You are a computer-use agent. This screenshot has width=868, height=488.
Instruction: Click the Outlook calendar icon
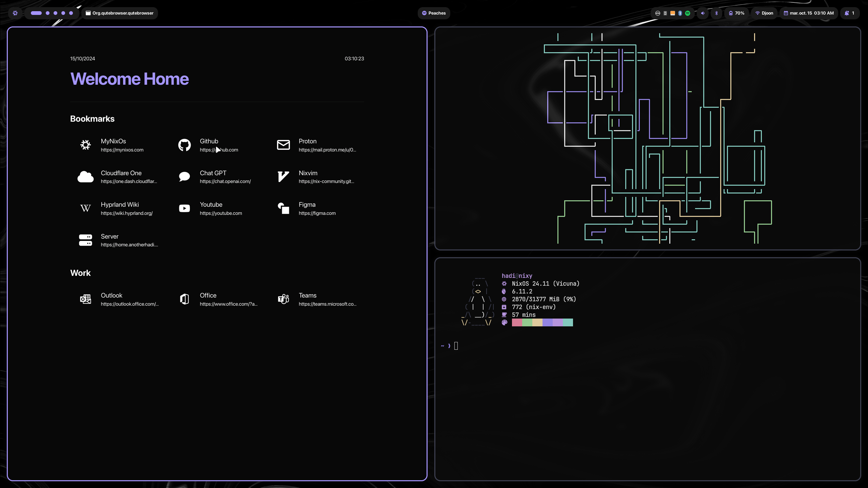85,299
